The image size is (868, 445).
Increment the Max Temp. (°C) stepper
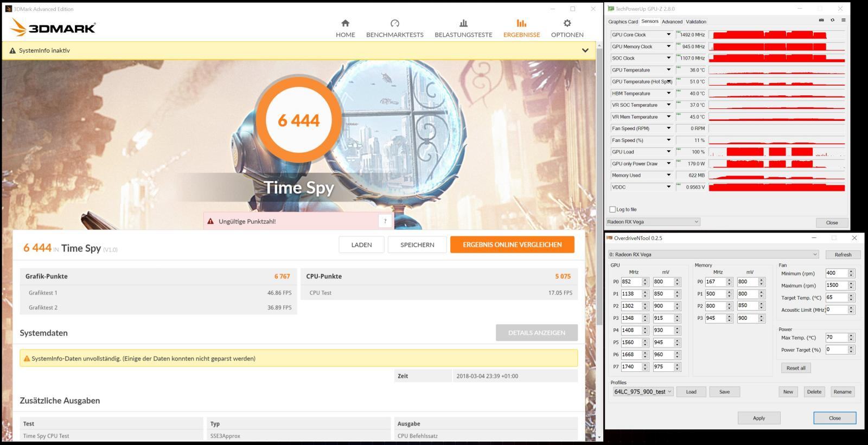pos(851,335)
